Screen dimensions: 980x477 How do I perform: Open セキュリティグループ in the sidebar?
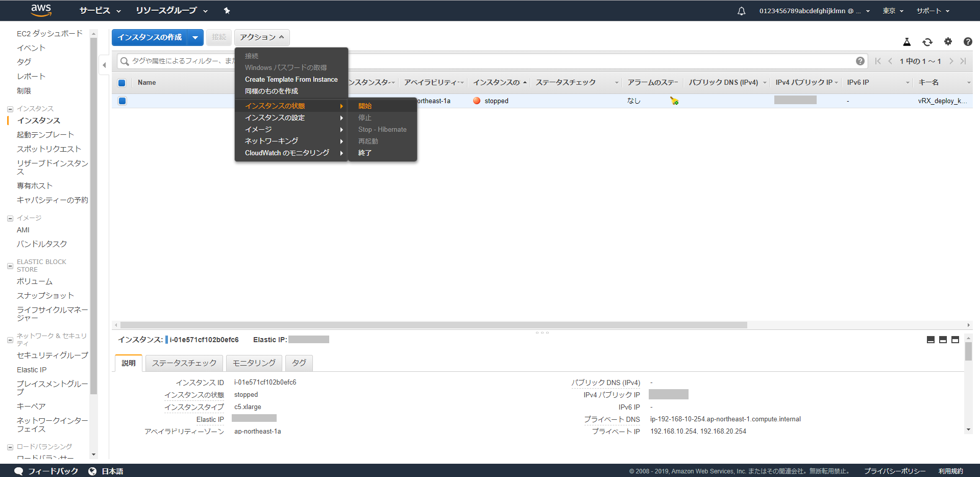[52, 355]
